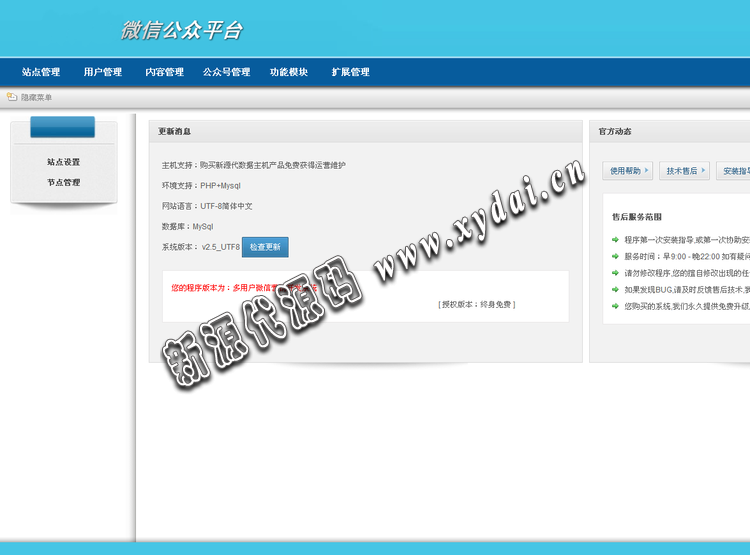Click green arrow beside 程序第一次安装指导
750x555 pixels.
pos(615,240)
